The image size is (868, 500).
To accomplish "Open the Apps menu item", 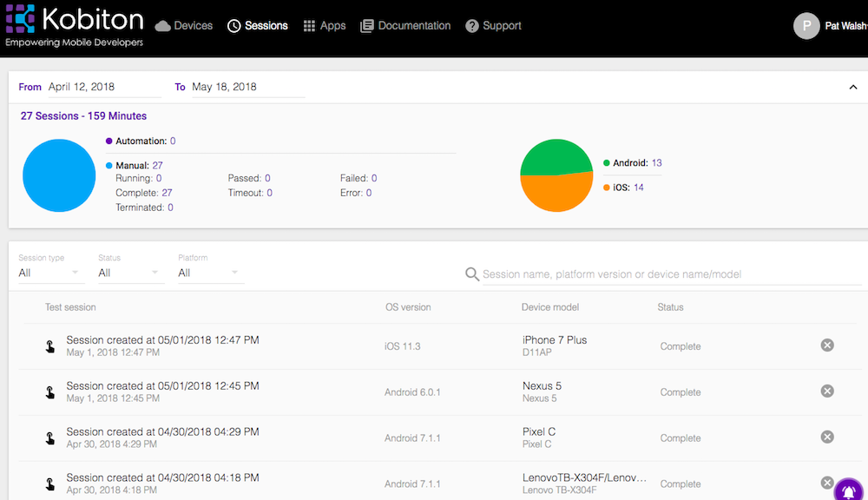I will (x=325, y=26).
